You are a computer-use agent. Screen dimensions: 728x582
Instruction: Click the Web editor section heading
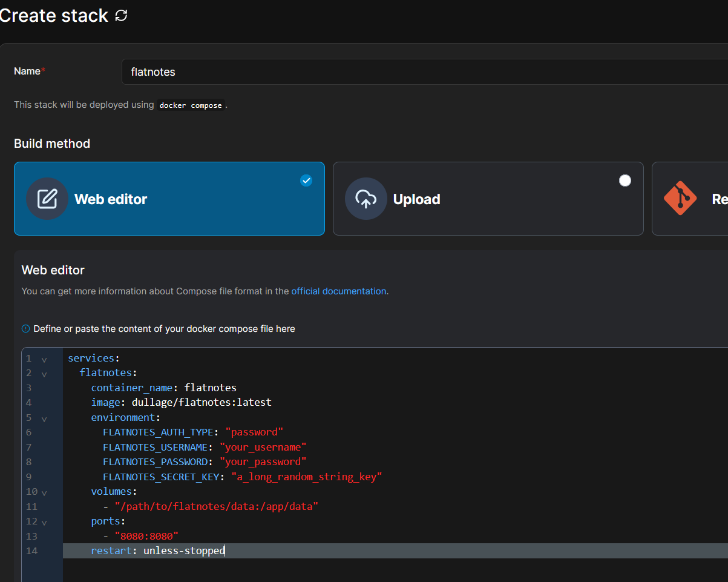pyautogui.click(x=53, y=270)
